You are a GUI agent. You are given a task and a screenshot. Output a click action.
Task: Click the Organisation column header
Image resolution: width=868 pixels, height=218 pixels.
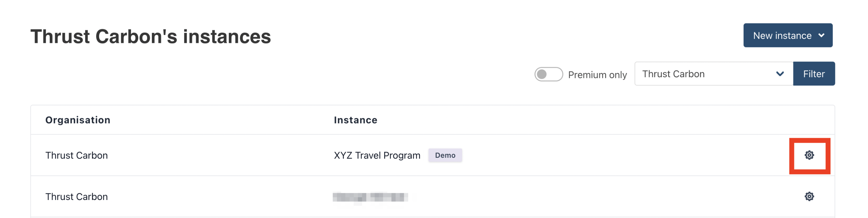[78, 120]
